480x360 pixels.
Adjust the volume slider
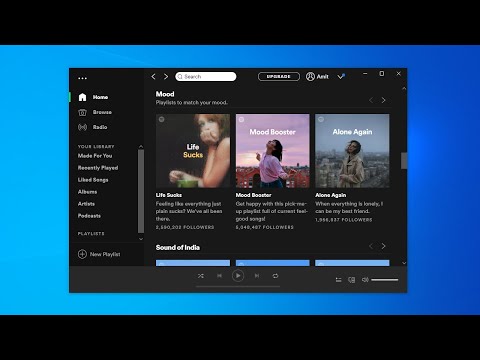[385, 280]
